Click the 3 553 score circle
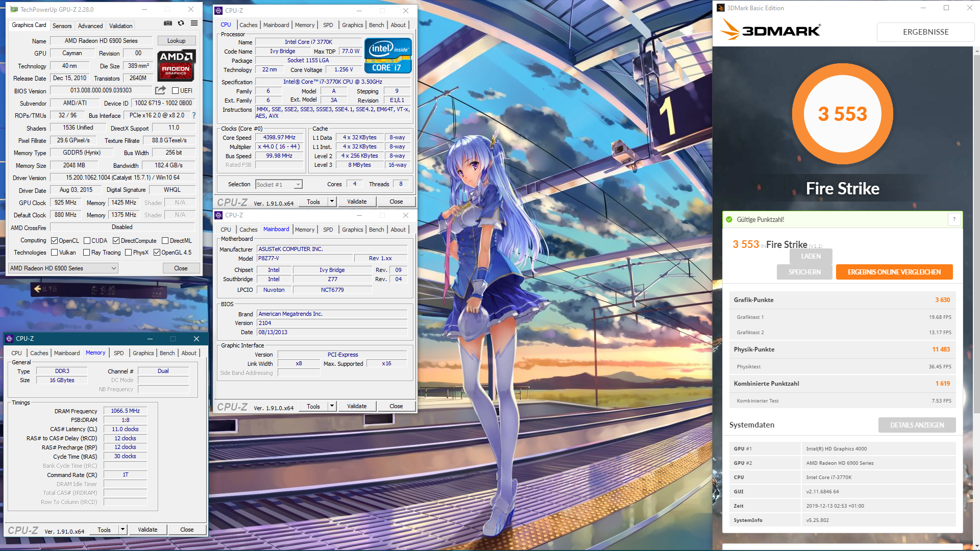 click(x=842, y=114)
